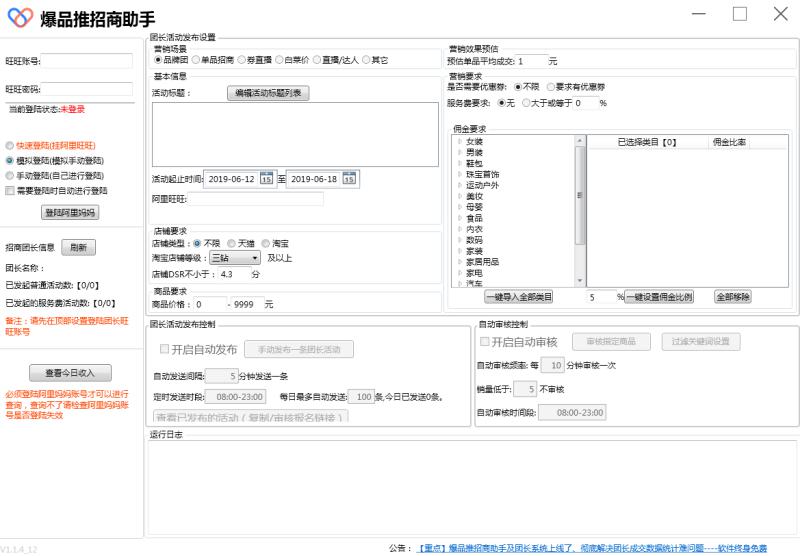Image resolution: width=800 pixels, height=556 pixels.
Task: Click 一键导入全部类目 button
Action: click(518, 297)
